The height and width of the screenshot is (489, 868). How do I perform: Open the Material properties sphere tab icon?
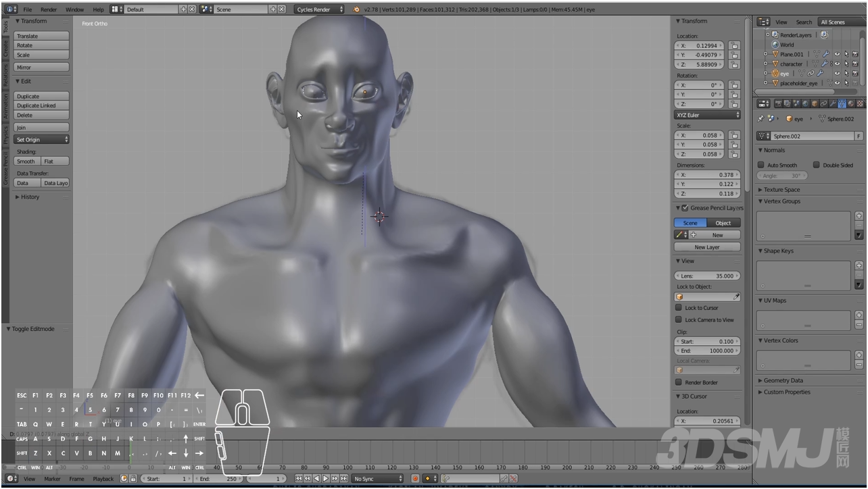point(851,103)
